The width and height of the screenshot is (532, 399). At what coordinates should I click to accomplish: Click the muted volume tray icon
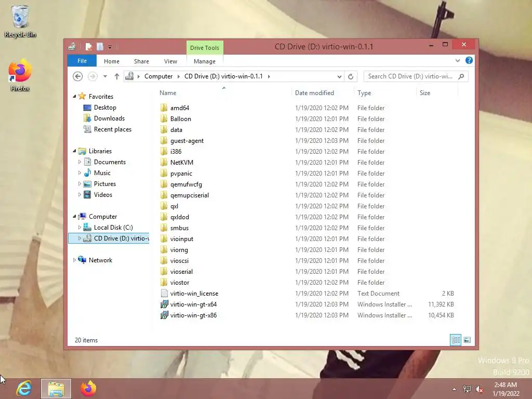click(480, 389)
